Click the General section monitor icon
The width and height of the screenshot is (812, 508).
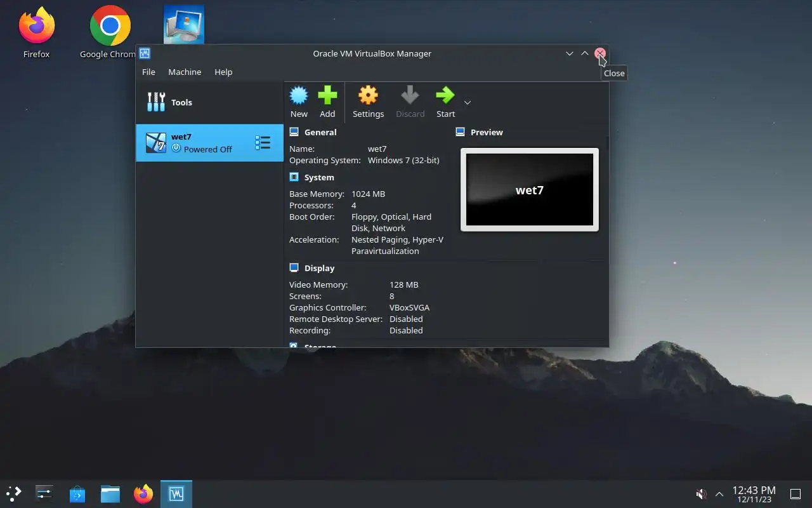point(294,132)
